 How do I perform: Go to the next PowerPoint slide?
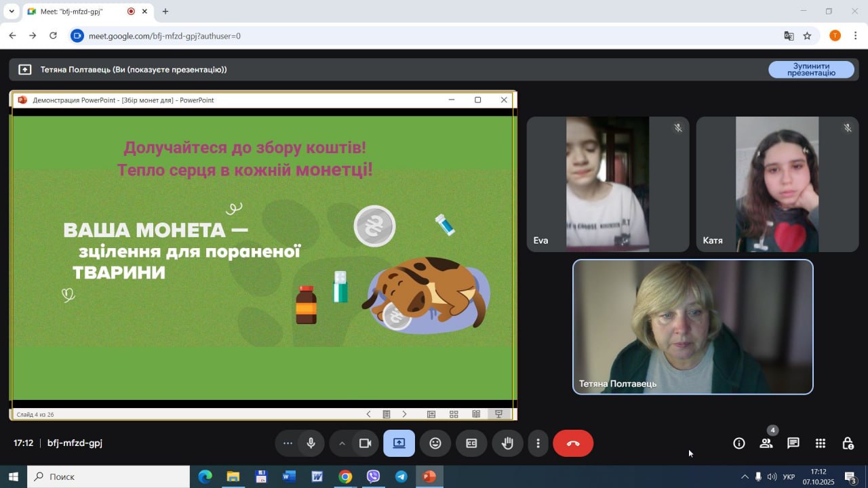[x=405, y=414]
